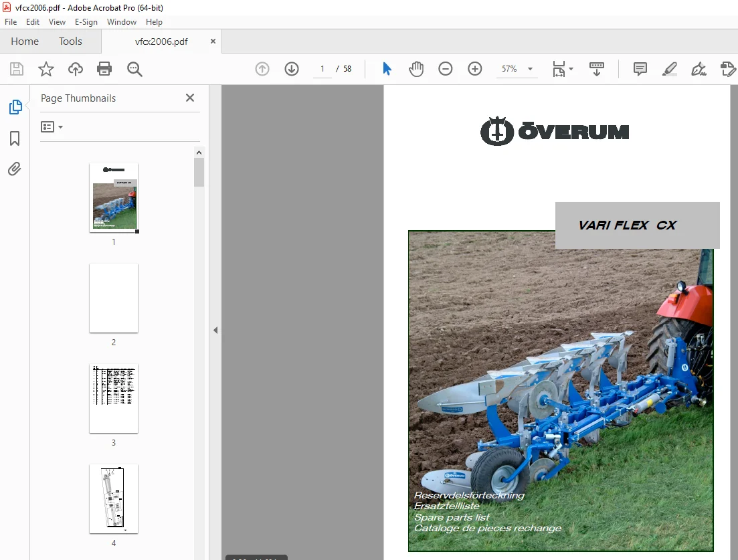
Task: Zoom out with the minus icon
Action: pyautogui.click(x=445, y=69)
